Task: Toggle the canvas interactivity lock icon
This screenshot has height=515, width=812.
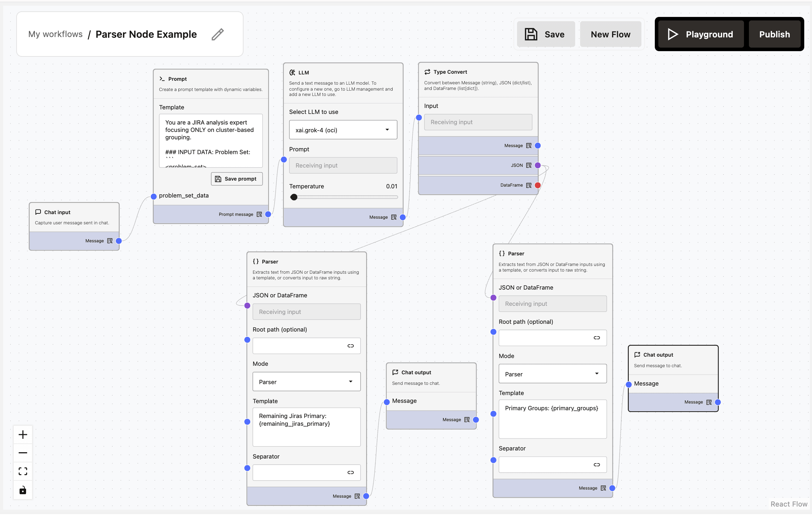Action: (23, 490)
